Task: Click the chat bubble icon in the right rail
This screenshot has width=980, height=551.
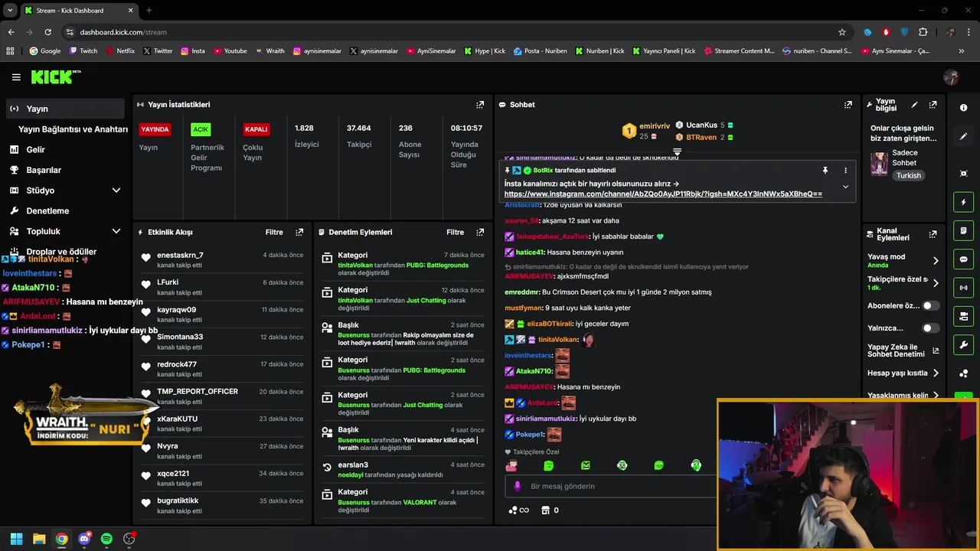Action: click(963, 259)
